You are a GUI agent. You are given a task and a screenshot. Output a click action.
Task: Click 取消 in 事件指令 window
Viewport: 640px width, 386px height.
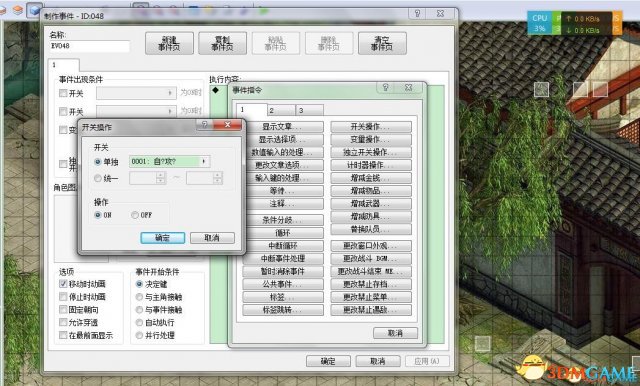(x=395, y=333)
